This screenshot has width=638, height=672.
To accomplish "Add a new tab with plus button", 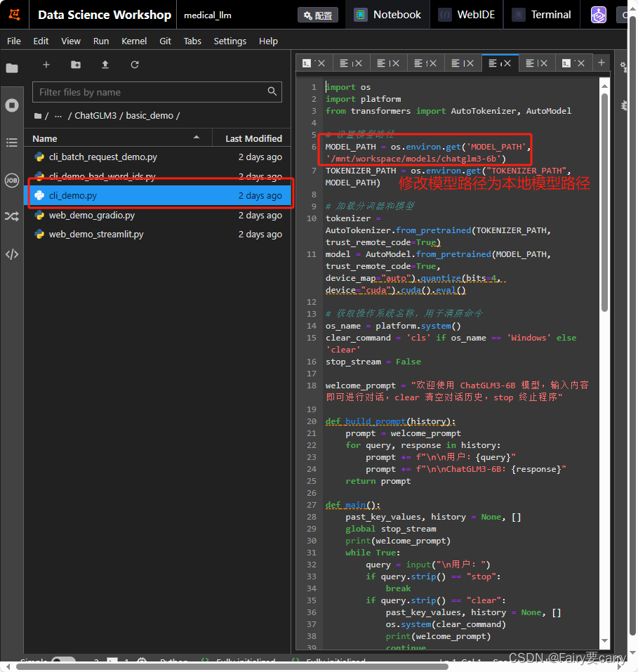I will click(x=602, y=63).
